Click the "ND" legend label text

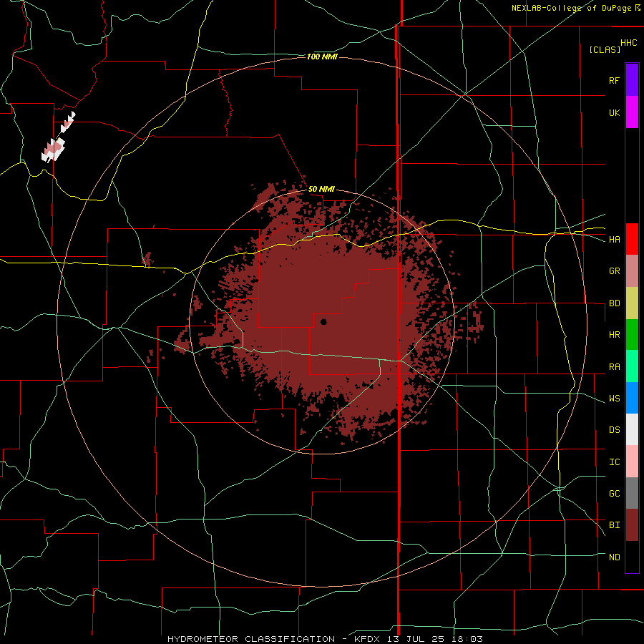[x=614, y=557]
